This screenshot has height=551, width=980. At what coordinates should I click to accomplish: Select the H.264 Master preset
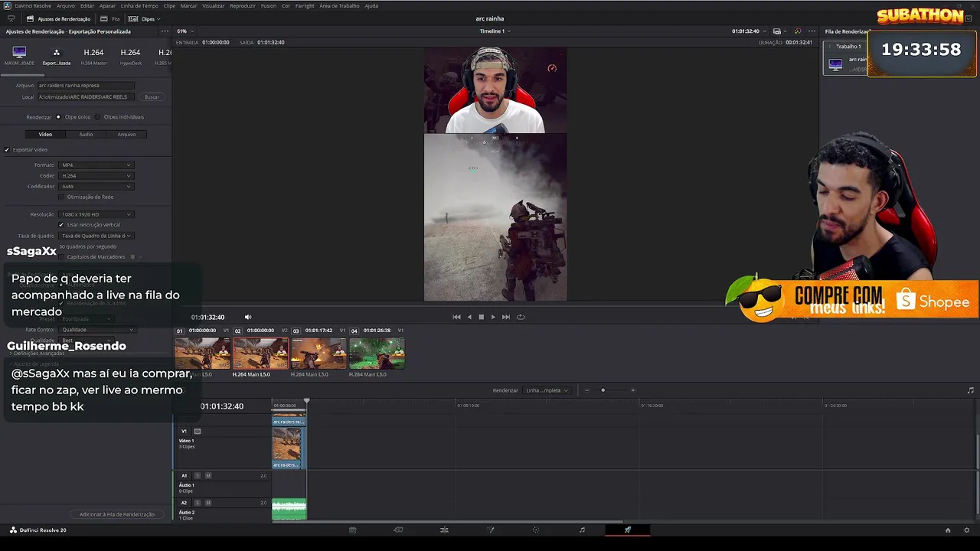[93, 57]
